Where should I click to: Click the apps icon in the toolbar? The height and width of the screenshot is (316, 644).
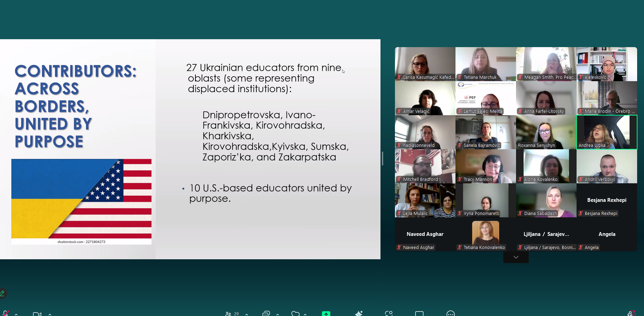[389, 314]
